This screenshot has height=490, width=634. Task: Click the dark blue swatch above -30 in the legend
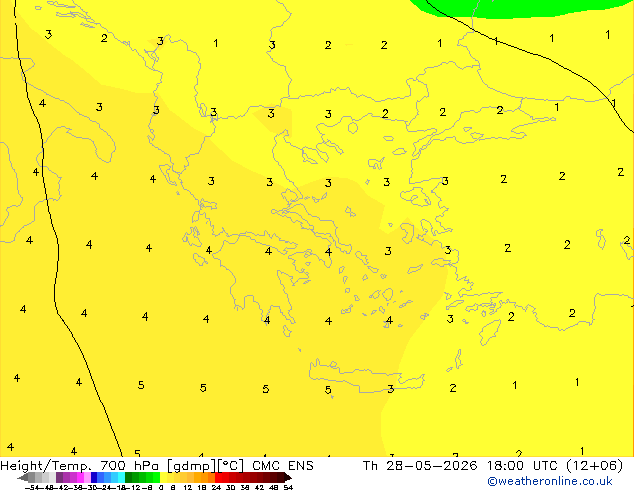[x=94, y=477]
